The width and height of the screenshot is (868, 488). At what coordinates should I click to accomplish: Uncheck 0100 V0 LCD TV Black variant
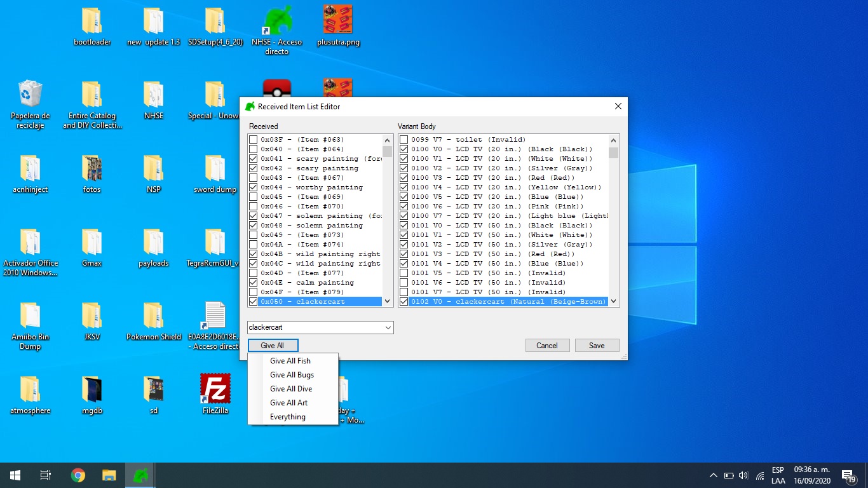pyautogui.click(x=404, y=149)
